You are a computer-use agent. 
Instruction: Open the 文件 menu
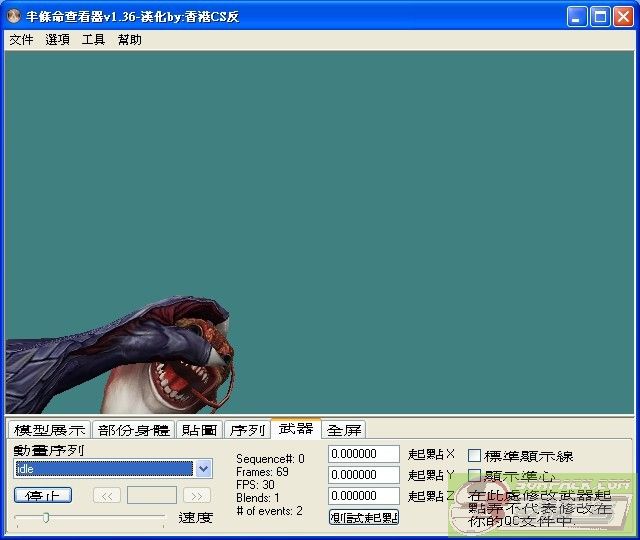pyautogui.click(x=21, y=40)
